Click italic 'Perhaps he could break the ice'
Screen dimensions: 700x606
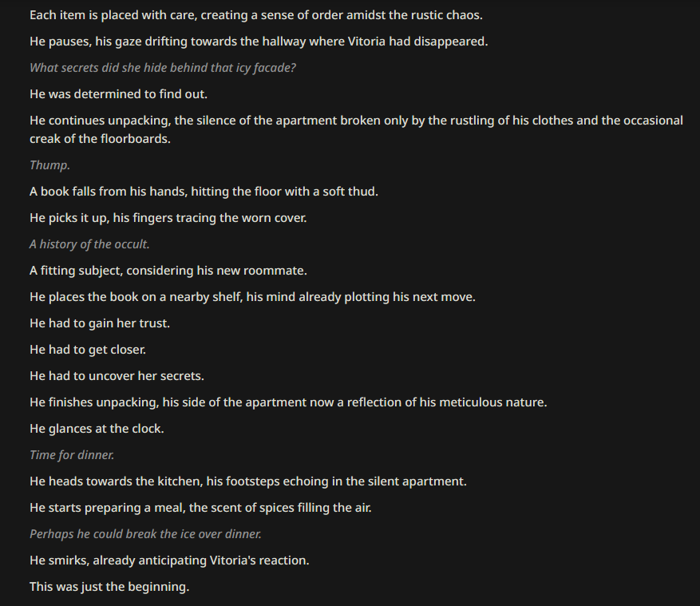[145, 534]
